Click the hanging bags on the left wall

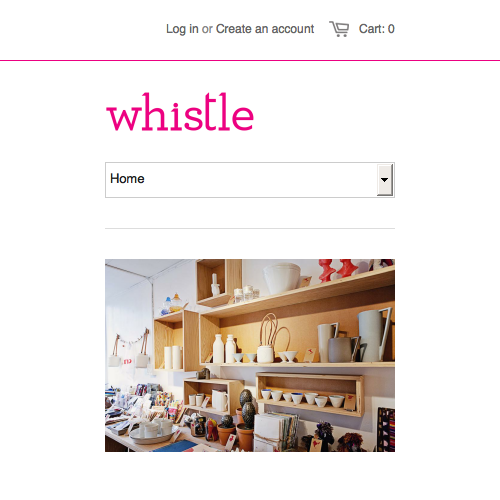(x=131, y=348)
